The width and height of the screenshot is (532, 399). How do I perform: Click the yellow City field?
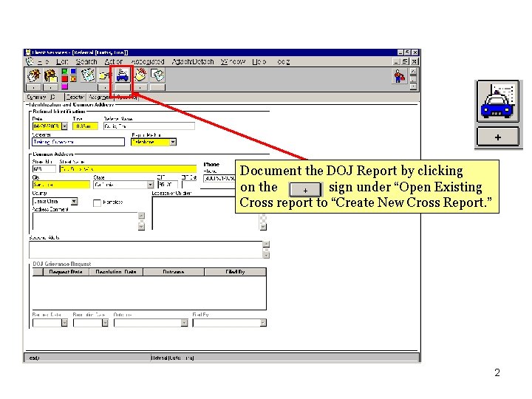(61, 185)
